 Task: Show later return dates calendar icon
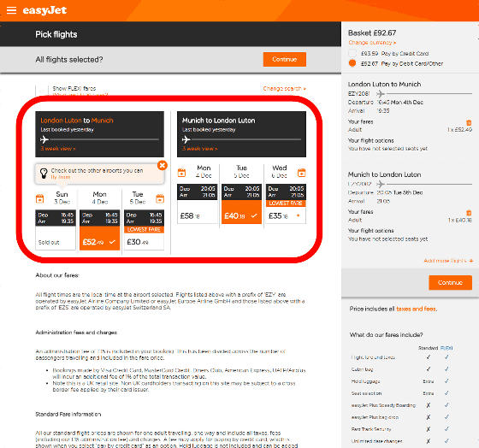tap(301, 173)
